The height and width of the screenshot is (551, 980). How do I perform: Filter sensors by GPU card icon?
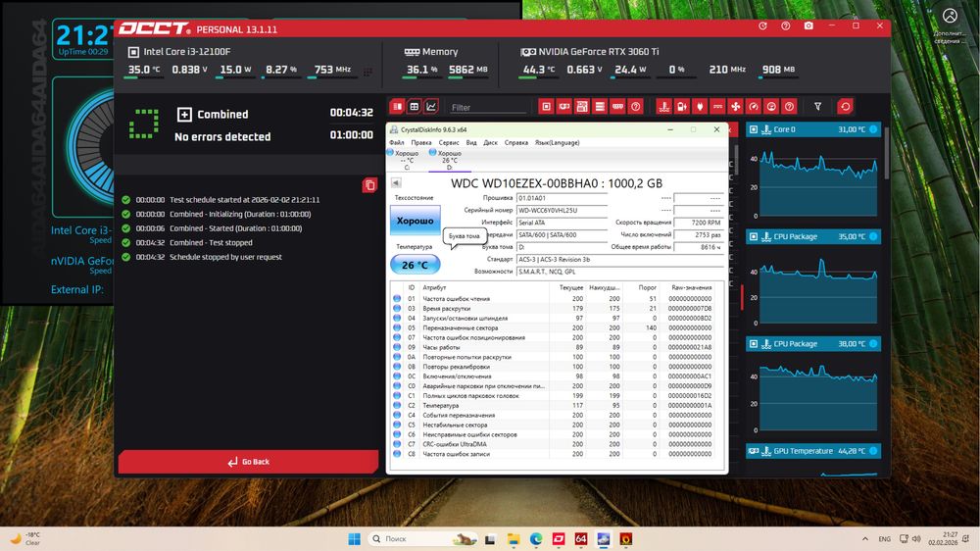coord(564,107)
